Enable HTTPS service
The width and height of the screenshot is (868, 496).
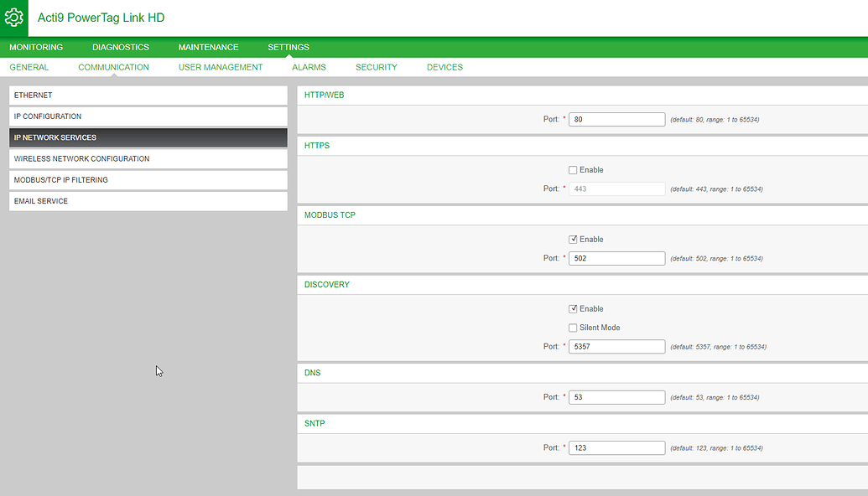click(x=573, y=169)
